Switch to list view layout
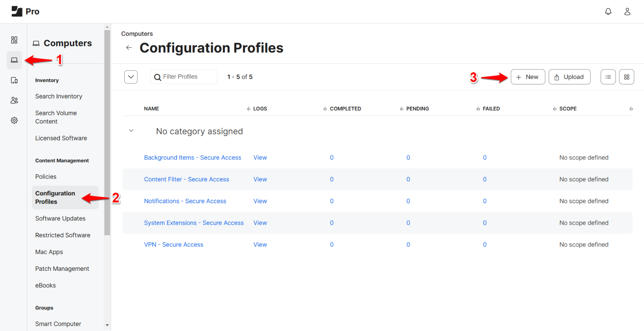644x331 pixels. pyautogui.click(x=608, y=77)
